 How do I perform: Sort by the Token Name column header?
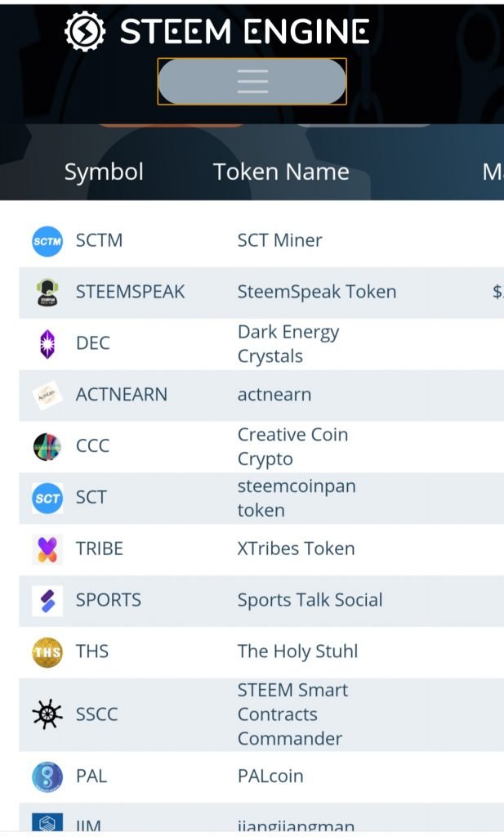(281, 172)
